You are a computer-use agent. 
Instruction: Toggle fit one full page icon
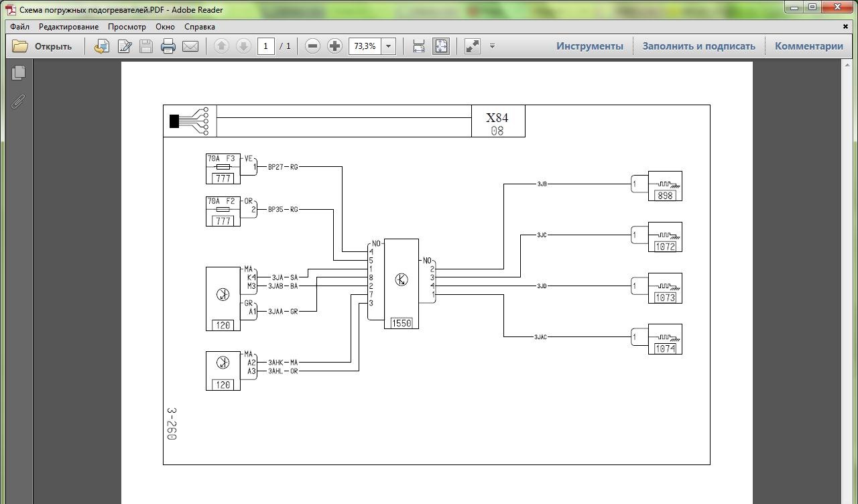tap(441, 46)
